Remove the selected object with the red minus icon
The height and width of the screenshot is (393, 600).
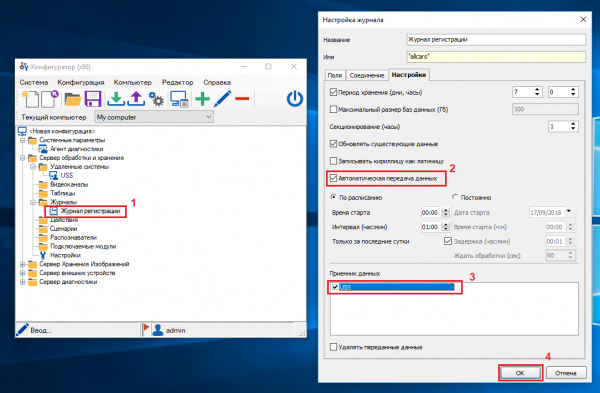tap(242, 99)
